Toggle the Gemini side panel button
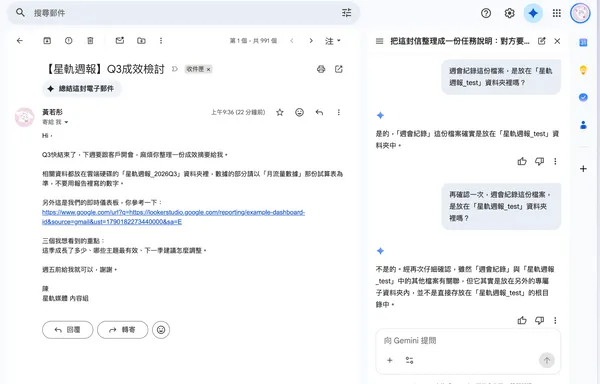The image size is (600, 384). [x=533, y=13]
